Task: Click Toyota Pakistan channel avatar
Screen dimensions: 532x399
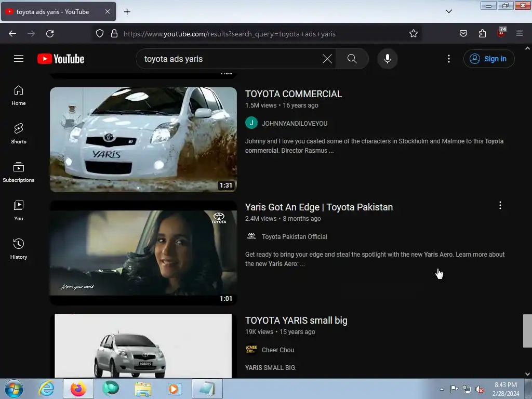Action: (x=251, y=236)
